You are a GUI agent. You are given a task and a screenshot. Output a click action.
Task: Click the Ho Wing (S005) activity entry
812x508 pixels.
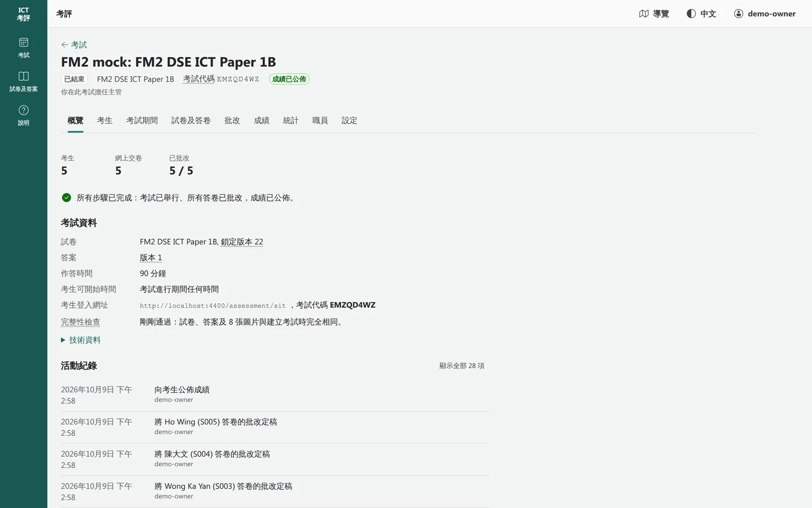click(216, 422)
